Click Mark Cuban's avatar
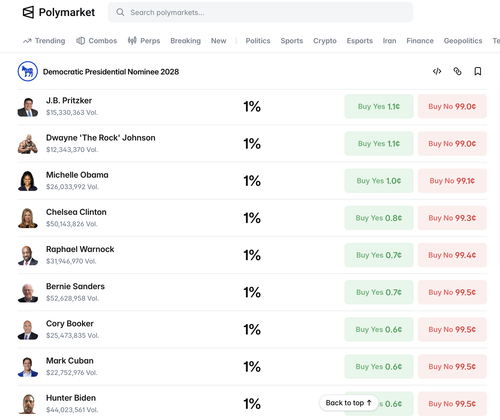The height and width of the screenshot is (420, 500). point(28,367)
